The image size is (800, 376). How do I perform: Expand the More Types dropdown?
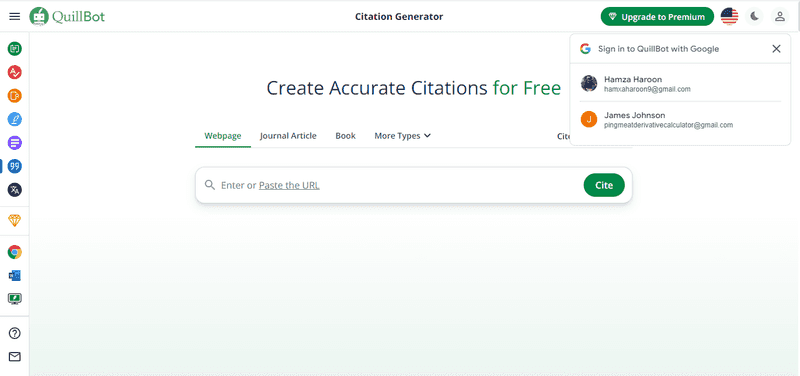pos(403,136)
